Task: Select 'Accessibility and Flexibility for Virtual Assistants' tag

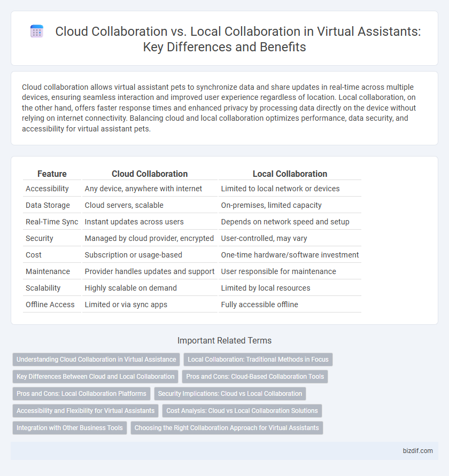Action: [x=86, y=411]
